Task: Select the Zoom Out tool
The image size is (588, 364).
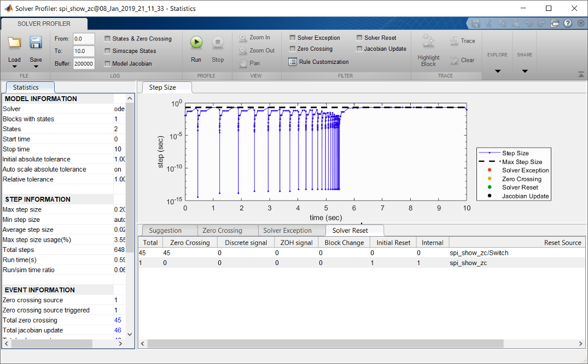Action: (x=257, y=50)
